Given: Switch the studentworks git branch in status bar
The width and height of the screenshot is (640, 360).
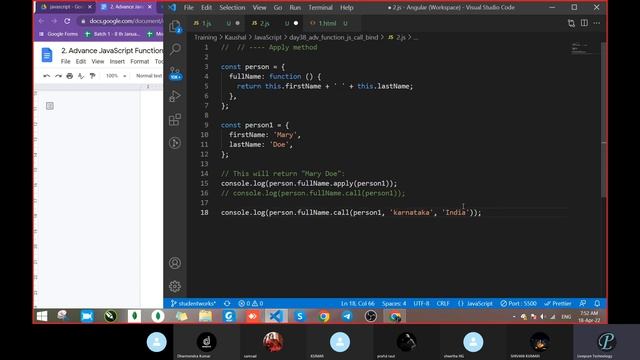Looking at the screenshot, I should tap(193, 303).
